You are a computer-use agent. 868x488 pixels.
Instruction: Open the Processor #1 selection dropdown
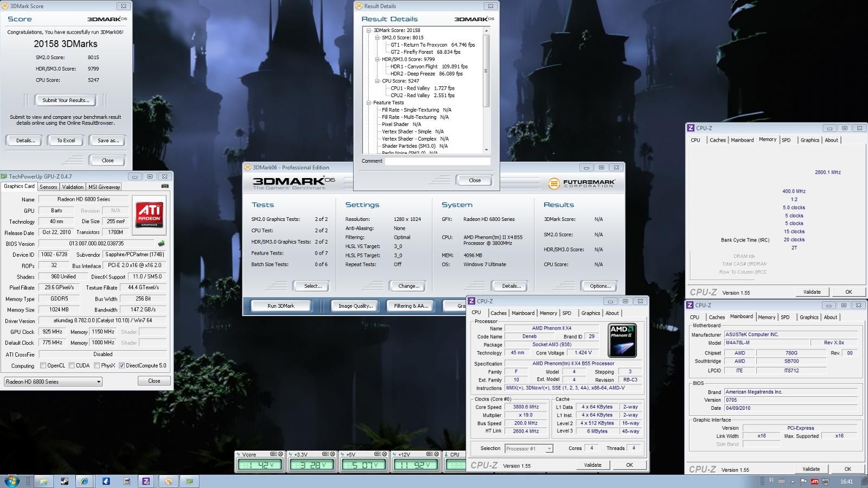click(528, 448)
